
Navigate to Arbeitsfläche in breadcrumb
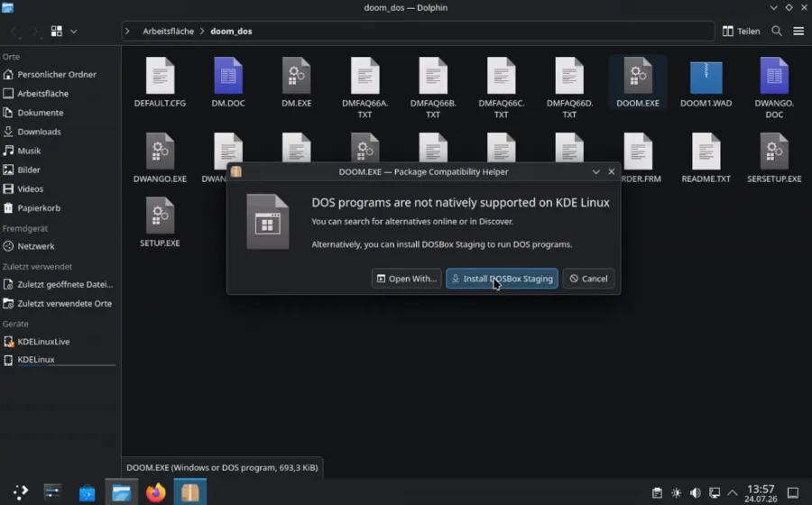point(169,31)
